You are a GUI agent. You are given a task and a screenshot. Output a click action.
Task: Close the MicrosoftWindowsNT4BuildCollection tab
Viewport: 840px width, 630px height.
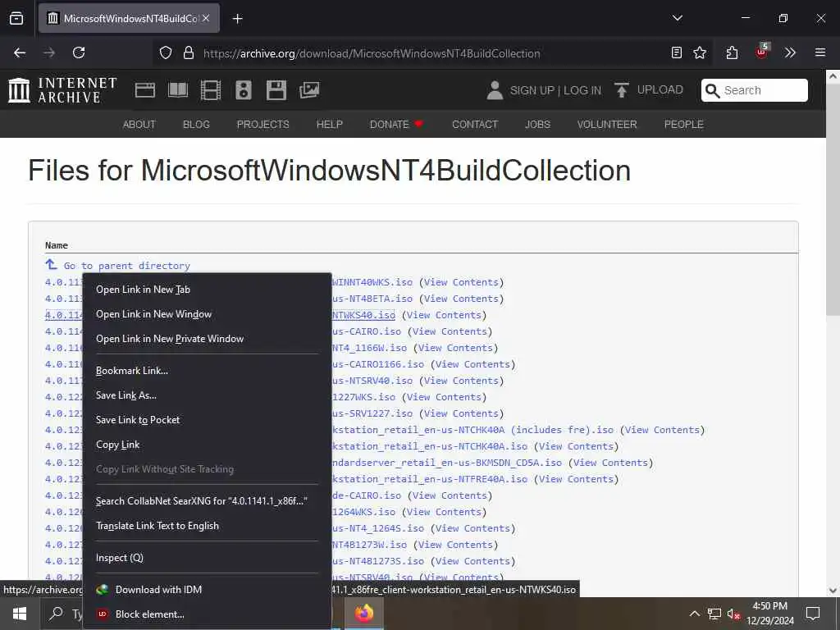coord(206,18)
